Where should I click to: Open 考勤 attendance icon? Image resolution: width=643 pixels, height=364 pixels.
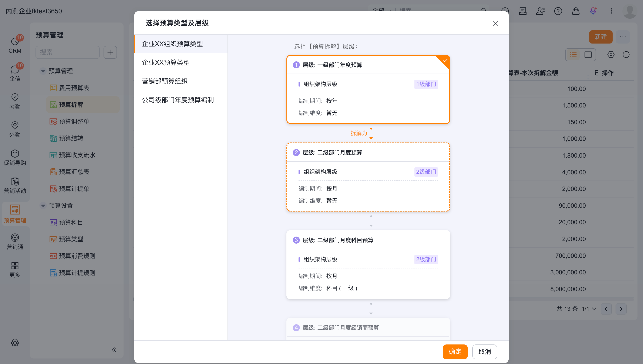[x=15, y=101]
